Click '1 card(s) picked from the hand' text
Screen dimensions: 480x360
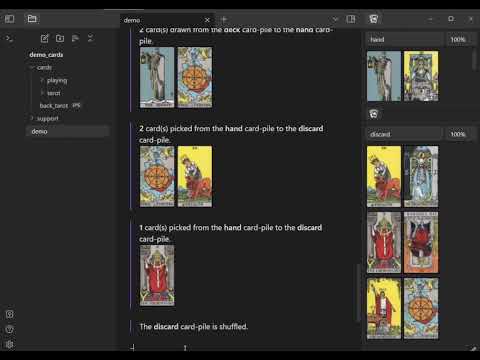coord(190,228)
